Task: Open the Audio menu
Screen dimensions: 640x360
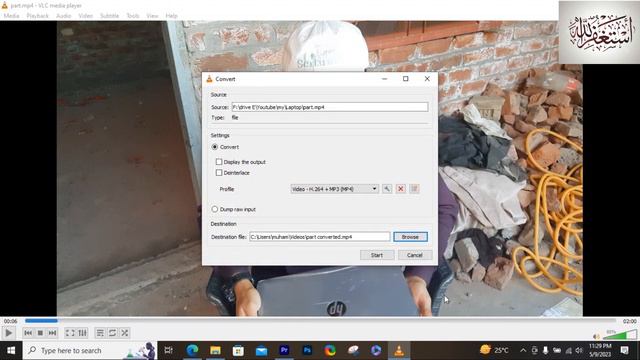Action: coord(63,16)
